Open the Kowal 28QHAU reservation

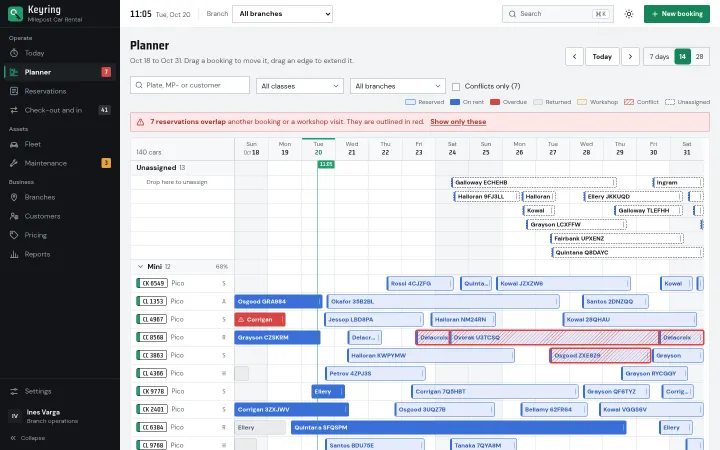tap(630, 319)
